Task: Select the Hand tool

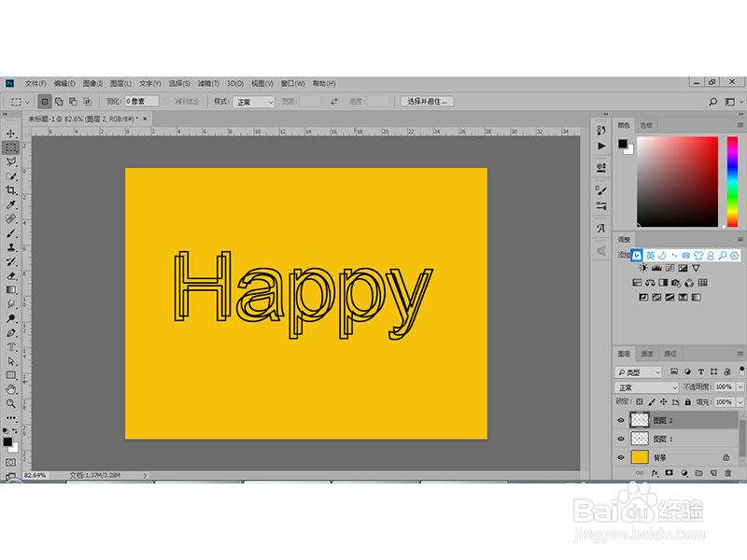Action: pos(10,389)
